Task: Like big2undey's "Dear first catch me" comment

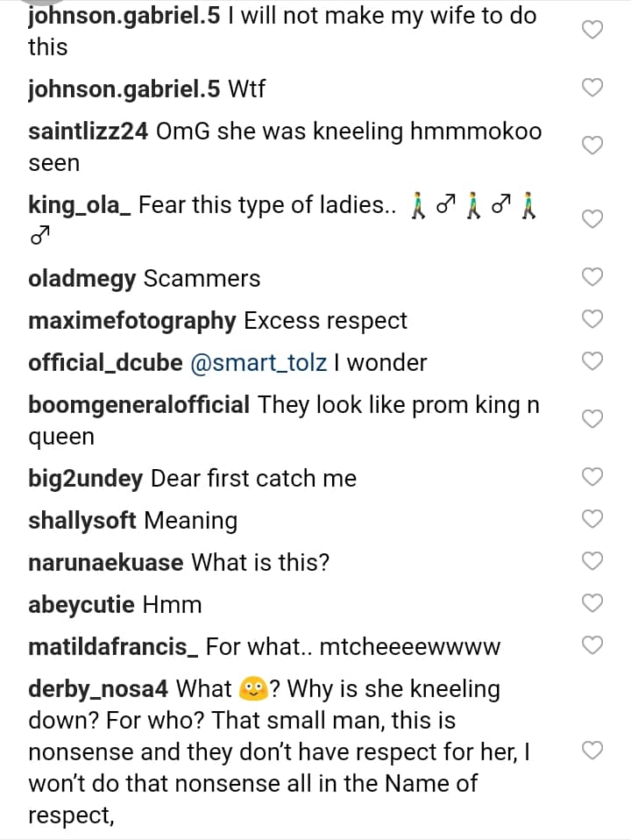Action: point(593,478)
